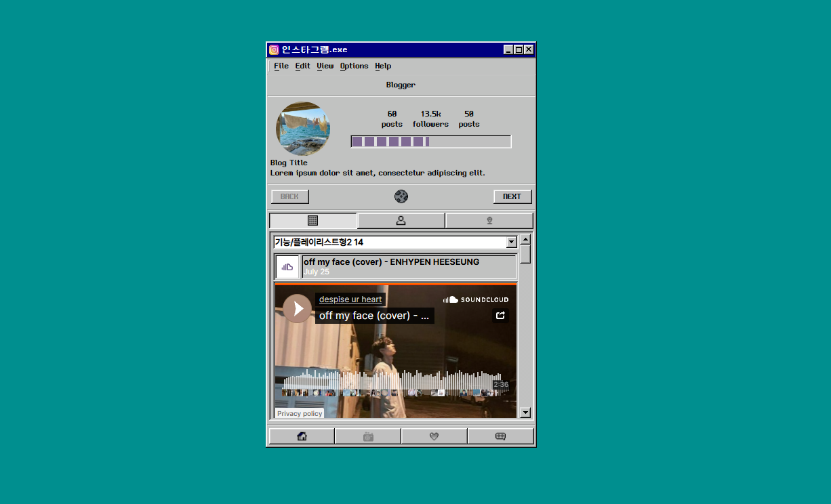This screenshot has height=504, width=831.
Task: Switch to the person profile tab
Action: (401, 221)
